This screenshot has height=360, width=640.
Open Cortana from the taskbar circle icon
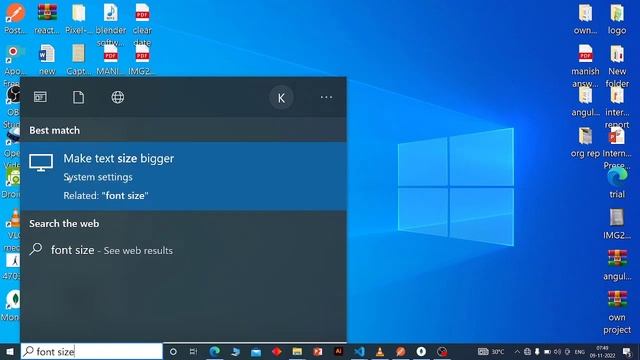(x=173, y=351)
